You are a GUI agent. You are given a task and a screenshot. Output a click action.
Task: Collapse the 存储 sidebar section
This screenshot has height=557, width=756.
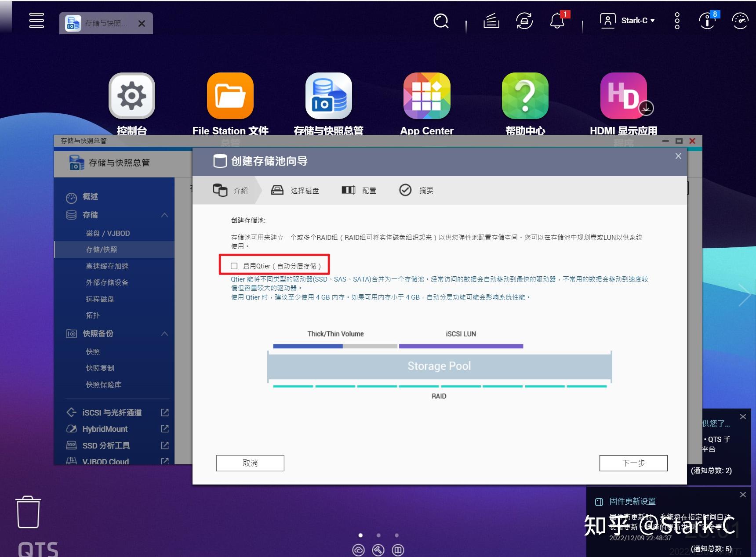click(x=165, y=215)
